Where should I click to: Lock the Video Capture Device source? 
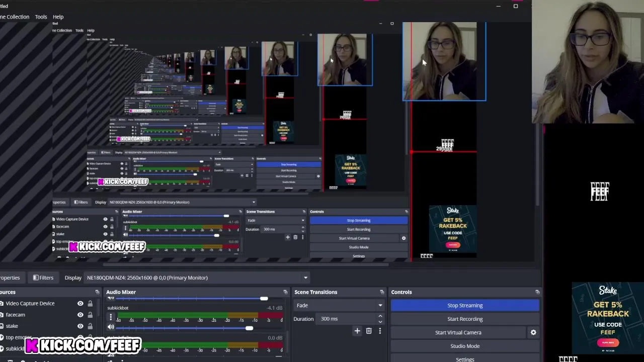[x=90, y=303]
